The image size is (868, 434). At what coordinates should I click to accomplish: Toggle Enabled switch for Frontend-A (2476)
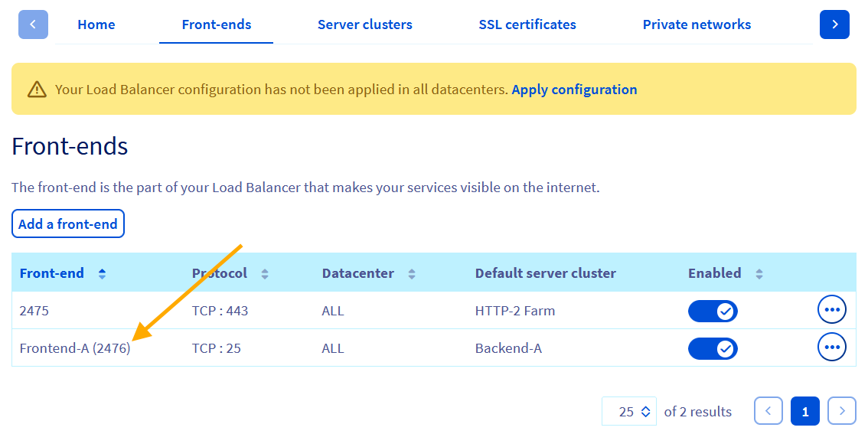(x=713, y=348)
